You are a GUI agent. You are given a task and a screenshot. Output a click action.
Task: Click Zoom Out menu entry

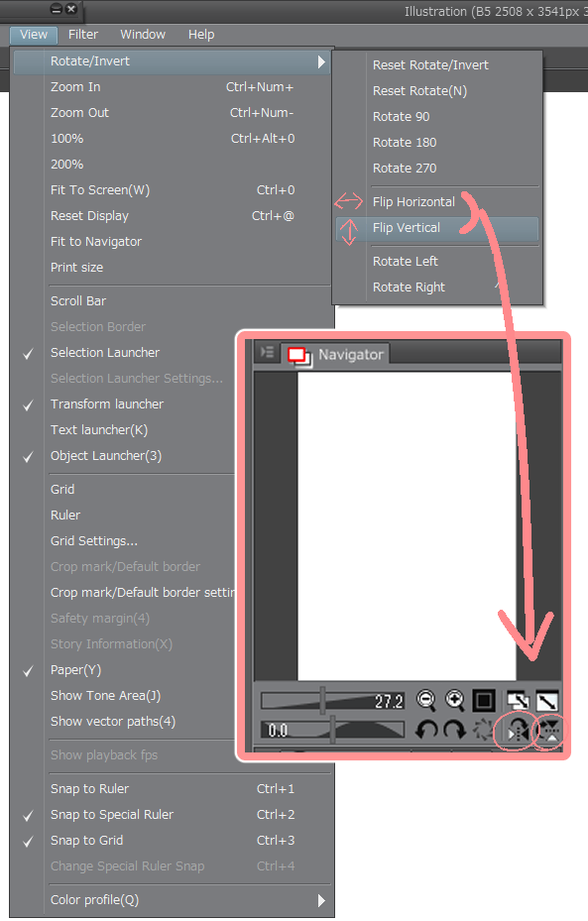point(172,113)
